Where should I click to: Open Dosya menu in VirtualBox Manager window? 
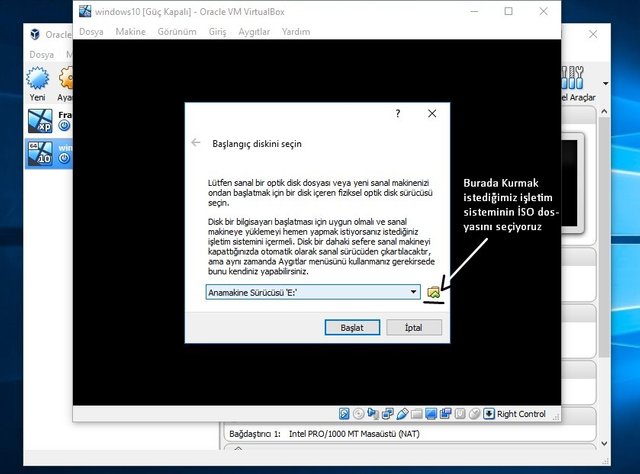click(41, 54)
